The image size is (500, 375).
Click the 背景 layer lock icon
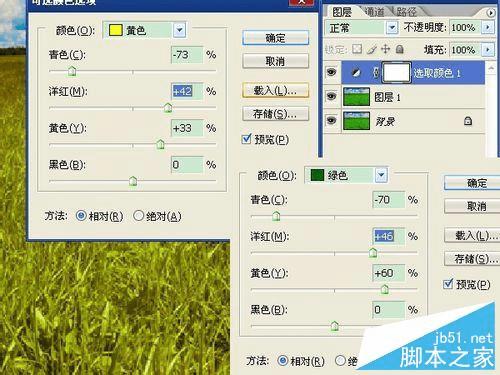(x=468, y=121)
